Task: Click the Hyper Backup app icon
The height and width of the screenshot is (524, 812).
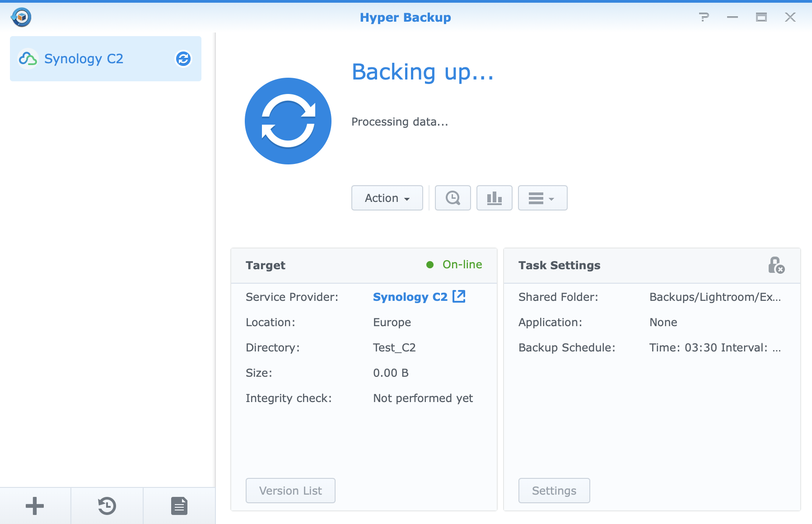Action: 21,17
